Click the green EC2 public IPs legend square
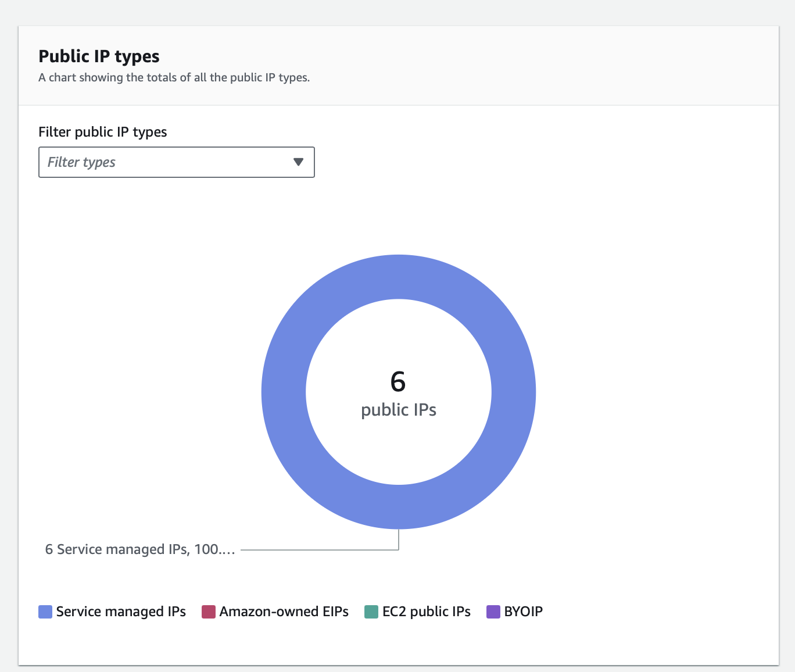The image size is (795, 672). click(x=371, y=612)
